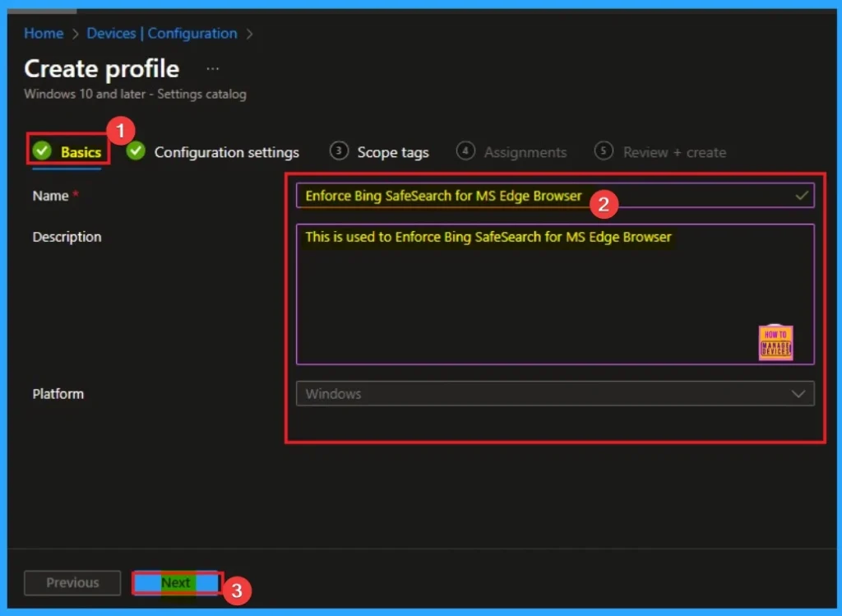Click the step 5 circle icon
This screenshot has width=842, height=616.
click(604, 151)
